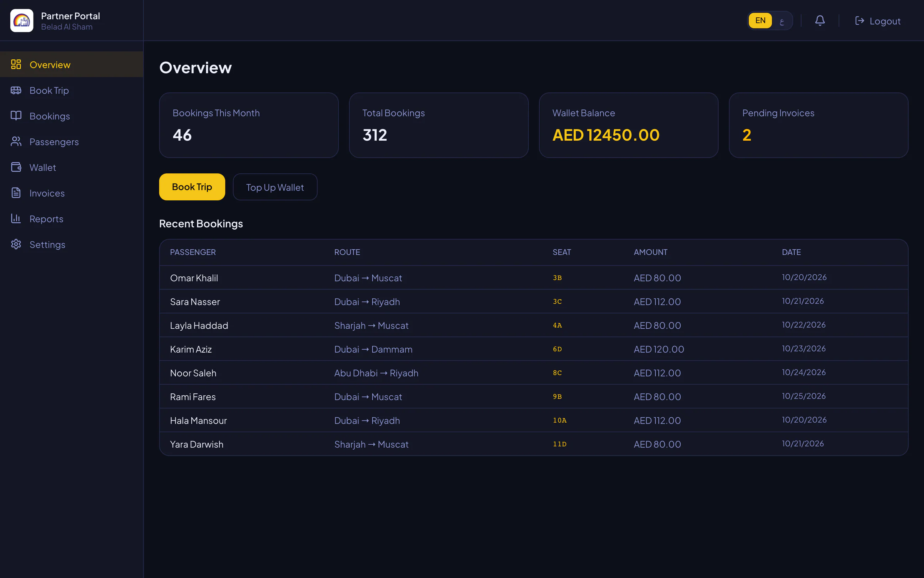Click the Passengers people icon

[x=16, y=141]
